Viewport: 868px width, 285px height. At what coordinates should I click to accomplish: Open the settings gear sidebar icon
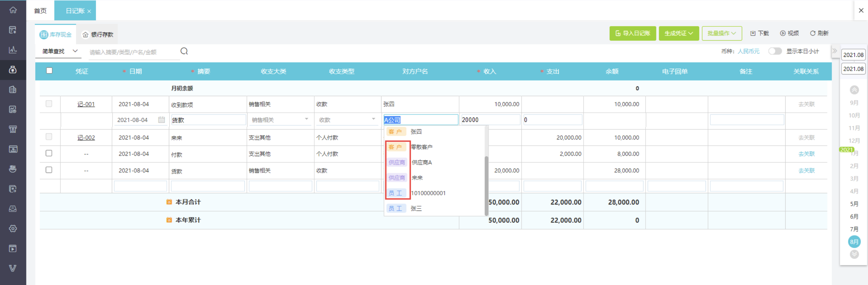[x=13, y=228]
